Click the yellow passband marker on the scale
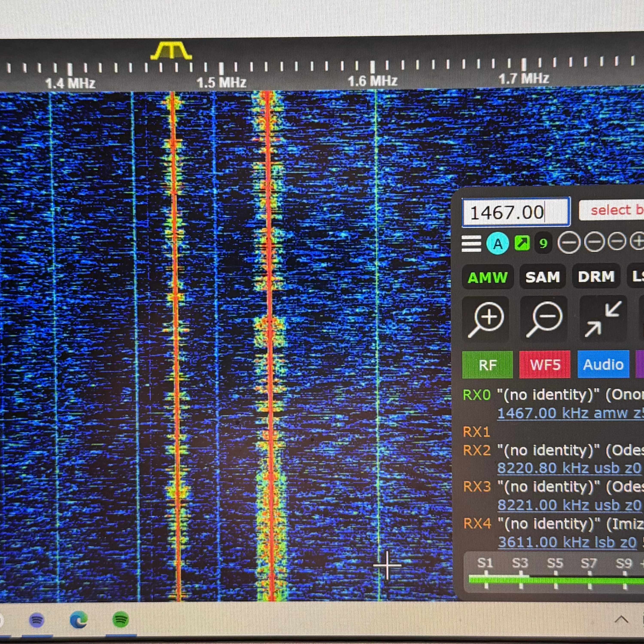The width and height of the screenshot is (644, 644). pyautogui.click(x=171, y=51)
